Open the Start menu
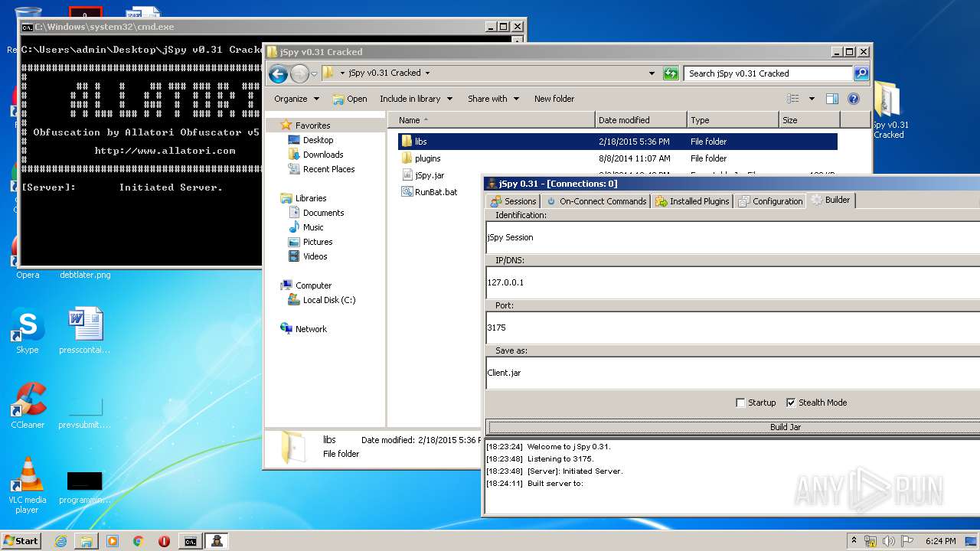The image size is (980, 551). tap(21, 540)
